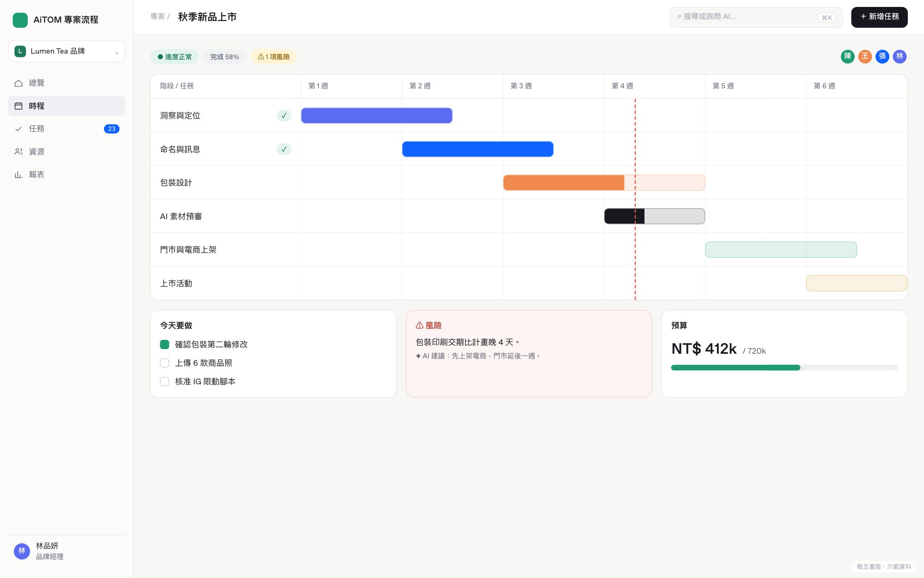This screenshot has width=924, height=578.
Task: Select the AI 素材預審 black Gantt bar
Action: point(655,216)
